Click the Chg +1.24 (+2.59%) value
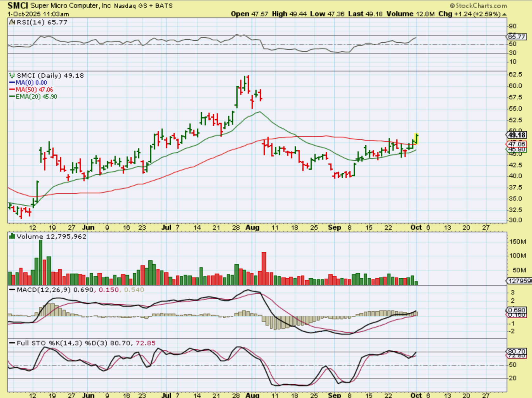 point(470,14)
